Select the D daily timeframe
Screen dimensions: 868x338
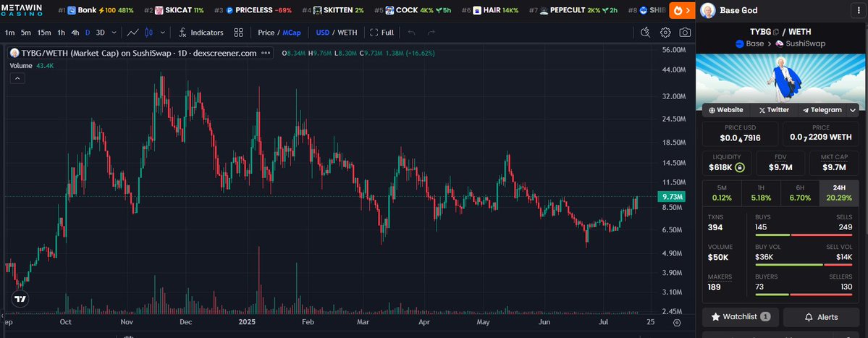point(88,33)
